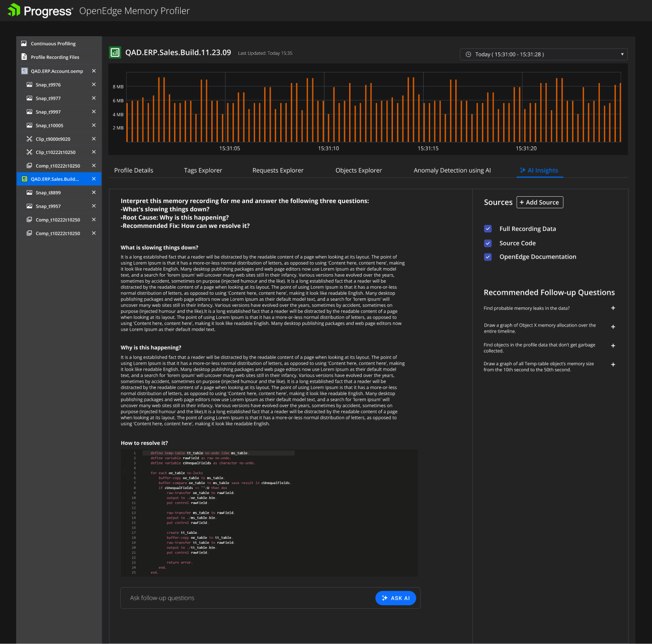This screenshot has width=652, height=644.
Task: Open the Profile Details tab
Action: click(134, 171)
